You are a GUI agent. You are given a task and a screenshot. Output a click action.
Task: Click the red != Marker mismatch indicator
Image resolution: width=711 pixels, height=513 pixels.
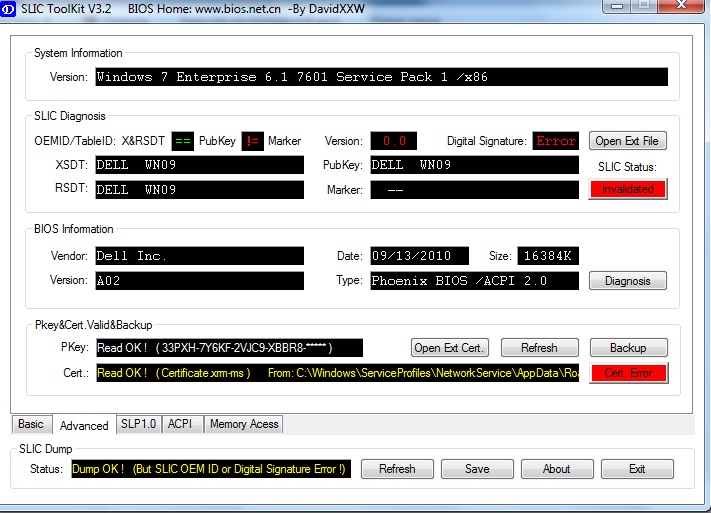point(253,141)
